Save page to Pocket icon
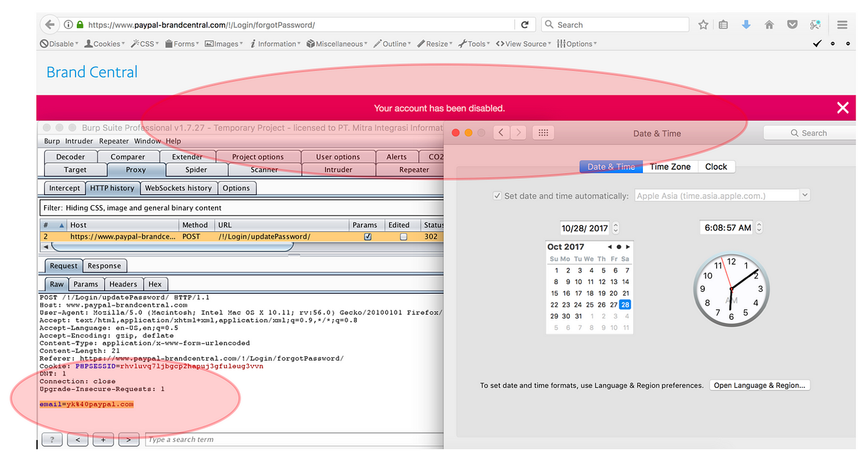This screenshot has height=471, width=868. point(792,25)
